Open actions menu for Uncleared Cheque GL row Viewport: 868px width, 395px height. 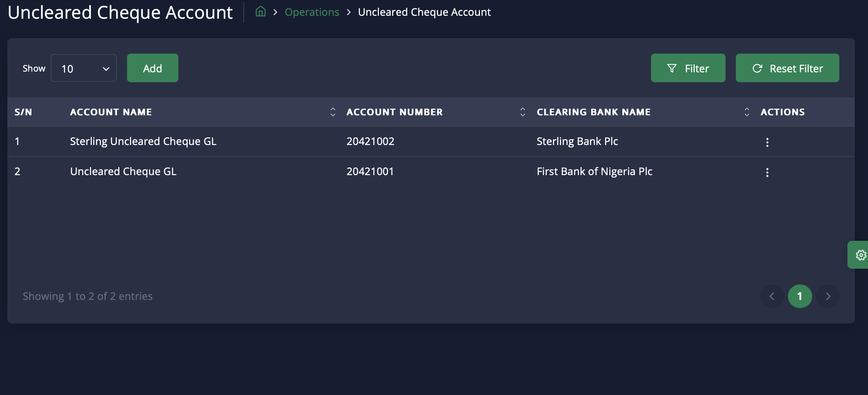pyautogui.click(x=767, y=173)
